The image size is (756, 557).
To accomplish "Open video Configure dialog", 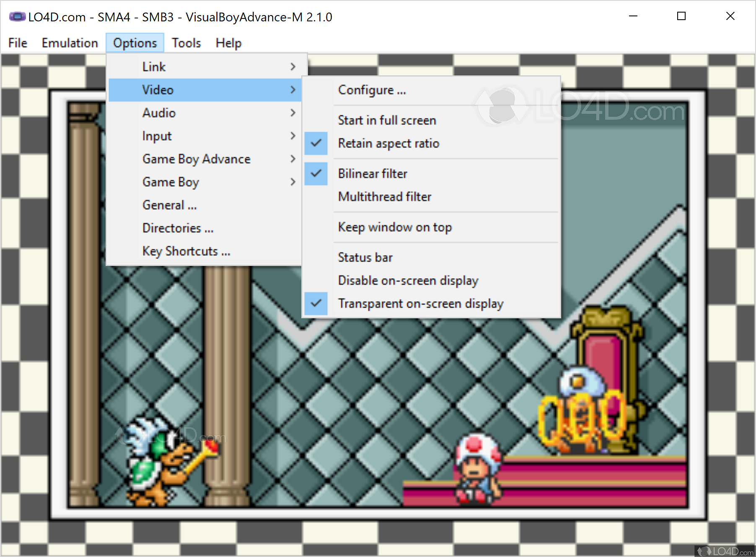I will 372,90.
